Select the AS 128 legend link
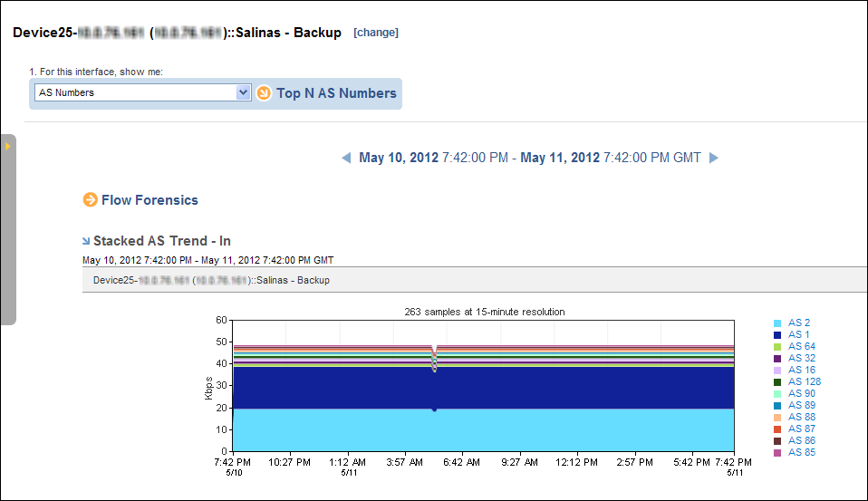868x501 pixels. (805, 382)
